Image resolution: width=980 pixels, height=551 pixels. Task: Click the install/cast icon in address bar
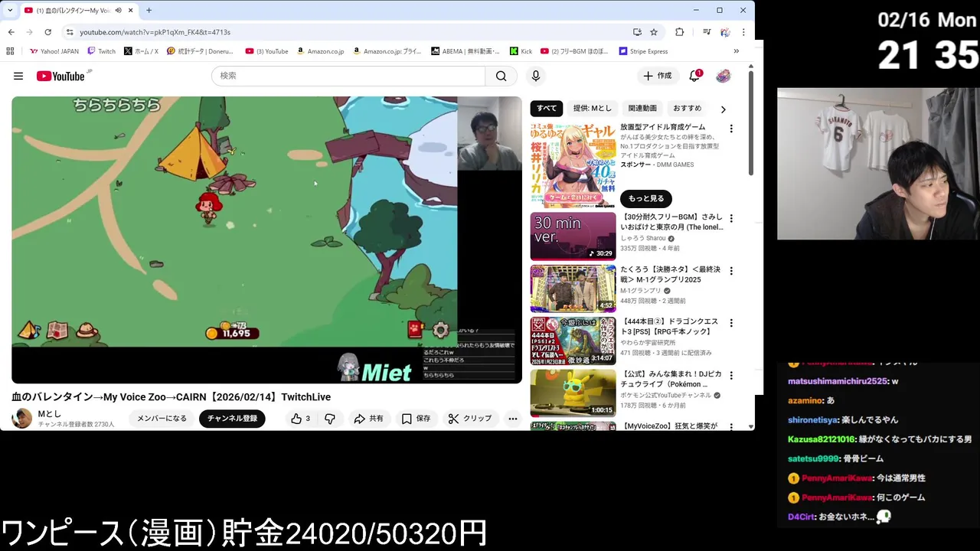[x=637, y=32]
